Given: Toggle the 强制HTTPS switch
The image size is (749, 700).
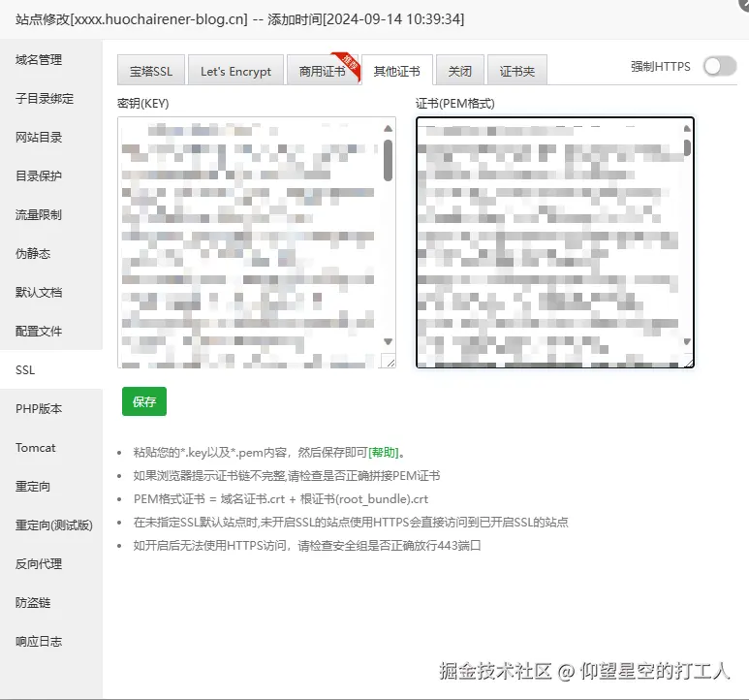Looking at the screenshot, I should (719, 67).
